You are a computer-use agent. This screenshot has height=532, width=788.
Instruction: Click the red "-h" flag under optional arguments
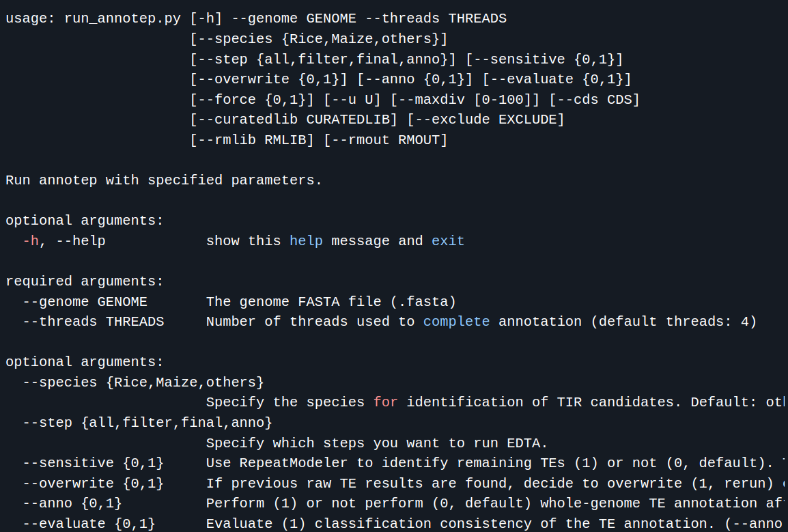[x=31, y=241]
